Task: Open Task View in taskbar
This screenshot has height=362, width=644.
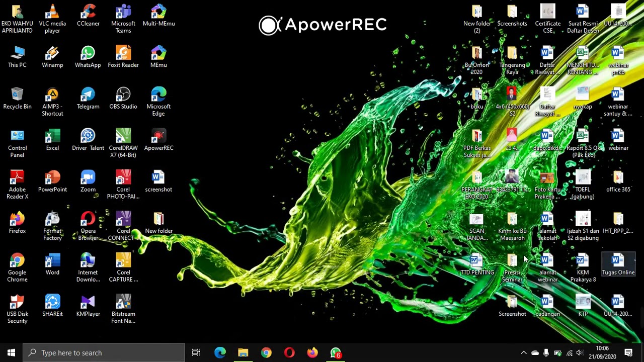Action: coord(196,352)
